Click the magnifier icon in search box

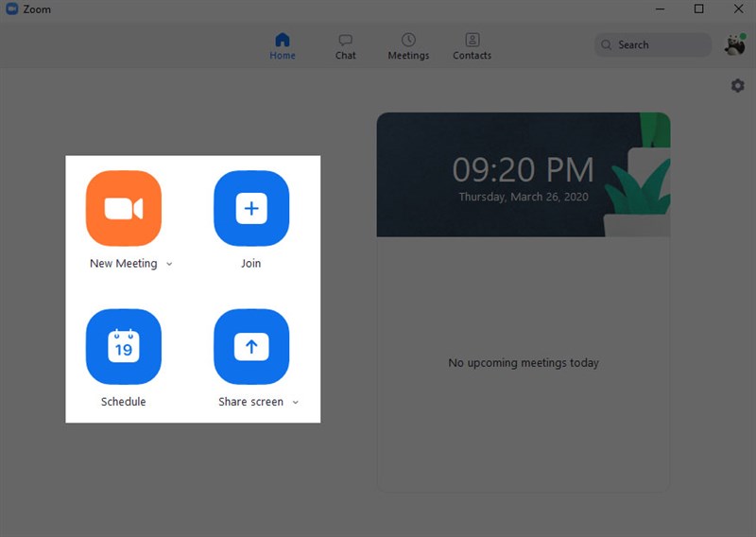coord(606,44)
